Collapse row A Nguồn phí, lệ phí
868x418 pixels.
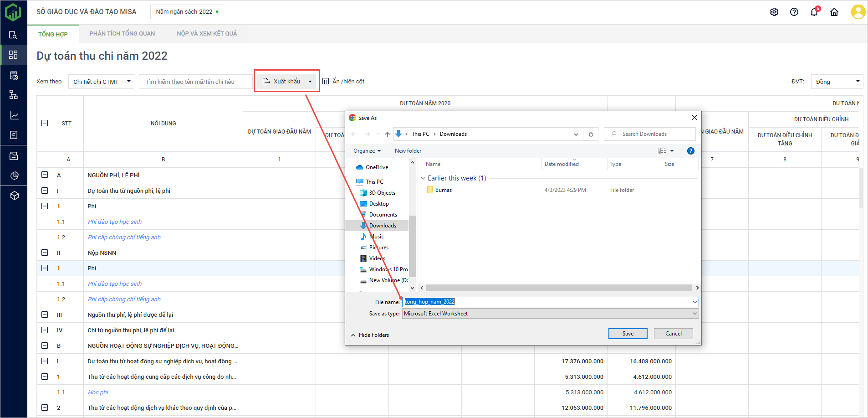45,175
